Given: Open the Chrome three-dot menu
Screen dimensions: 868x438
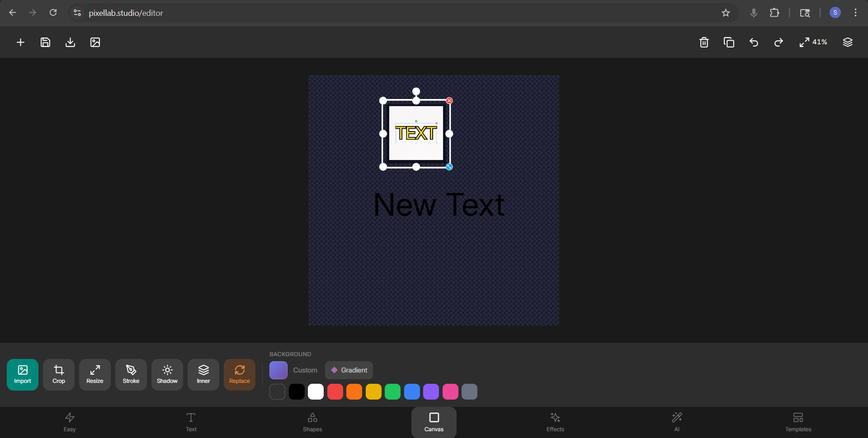Looking at the screenshot, I should 855,13.
